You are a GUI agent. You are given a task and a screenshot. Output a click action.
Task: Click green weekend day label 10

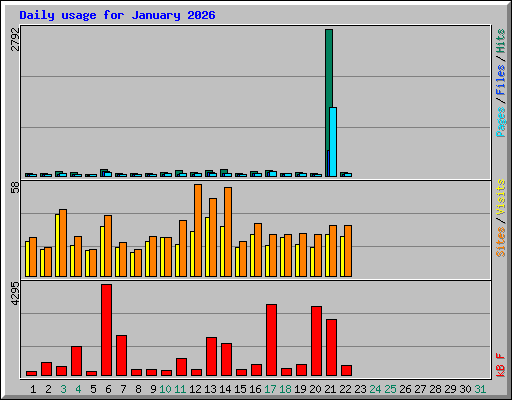165,389
